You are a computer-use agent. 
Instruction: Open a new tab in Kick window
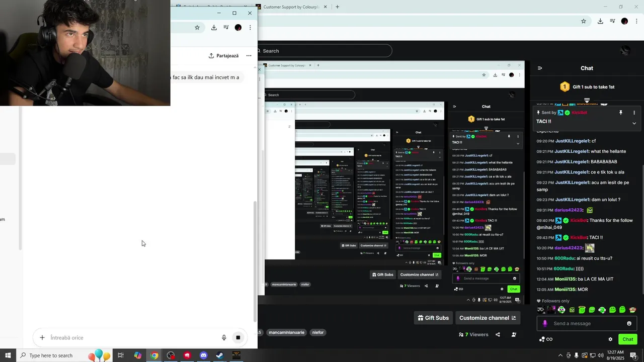point(337,7)
